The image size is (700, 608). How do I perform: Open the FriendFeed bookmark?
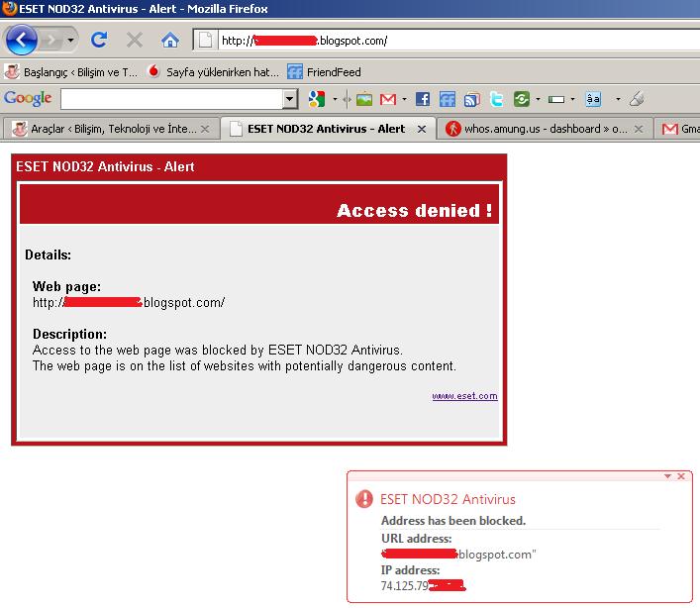324,72
